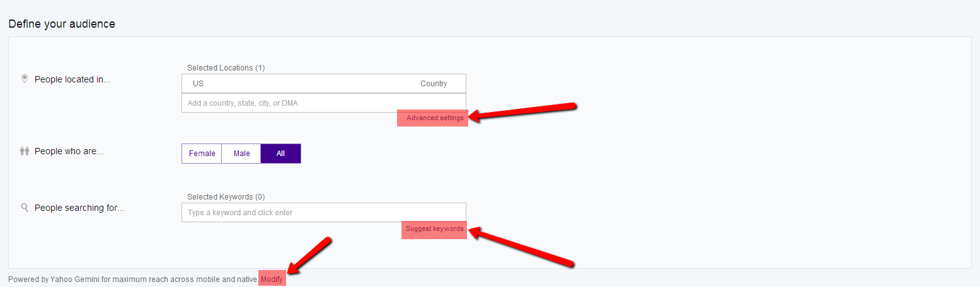
Task: Click the Powered by Yahoo Gemini text
Action: pyautogui.click(x=133, y=279)
